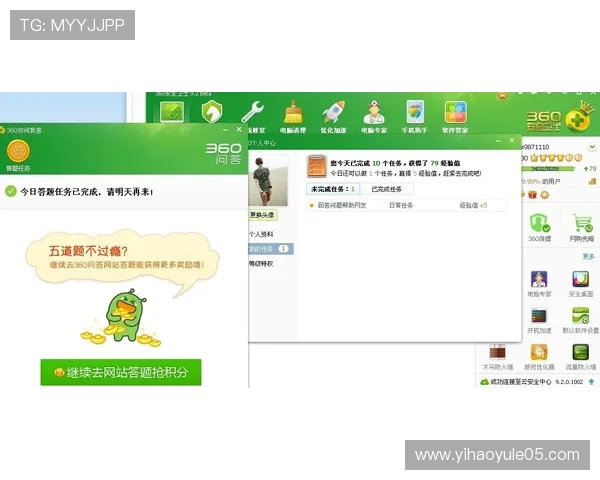Click the red gift box icon
Screen dimensions: 600x480
[x=532, y=195]
